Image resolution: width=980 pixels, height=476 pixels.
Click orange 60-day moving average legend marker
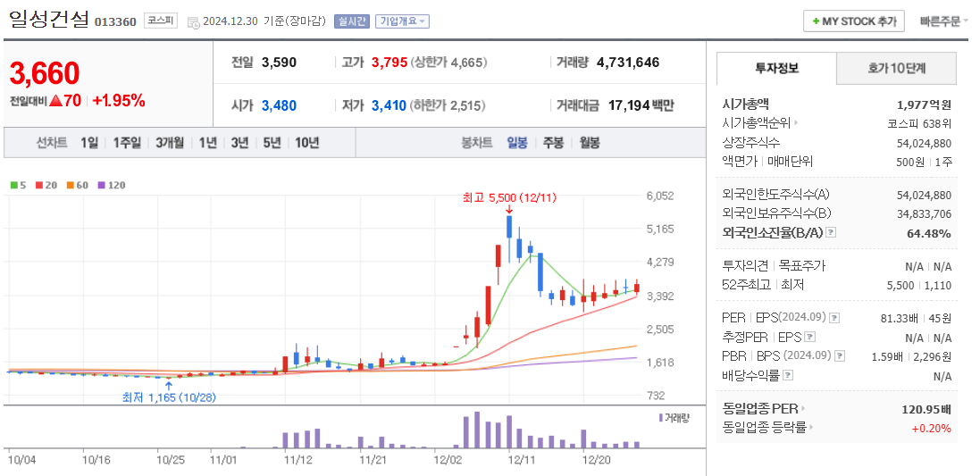(x=71, y=185)
